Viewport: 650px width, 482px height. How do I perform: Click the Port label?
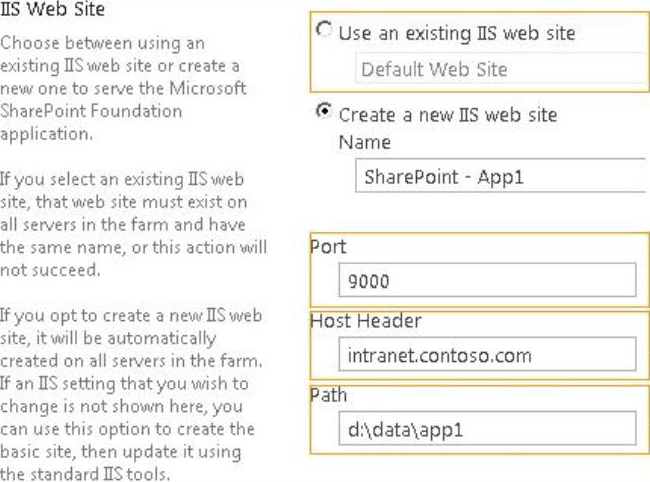pos(328,247)
